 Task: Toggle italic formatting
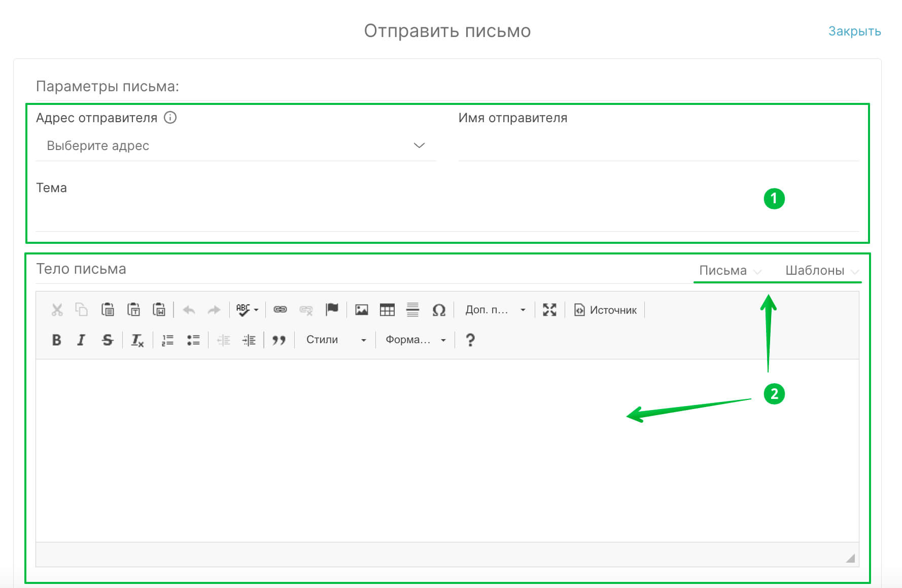pyautogui.click(x=81, y=340)
